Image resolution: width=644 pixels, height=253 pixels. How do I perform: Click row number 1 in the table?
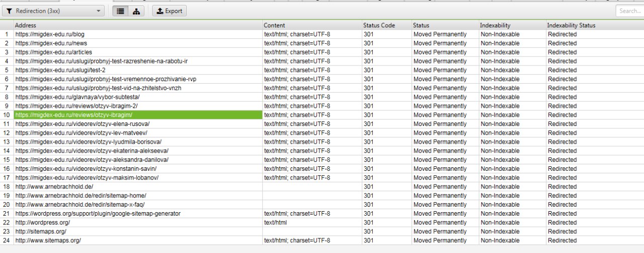pos(7,34)
